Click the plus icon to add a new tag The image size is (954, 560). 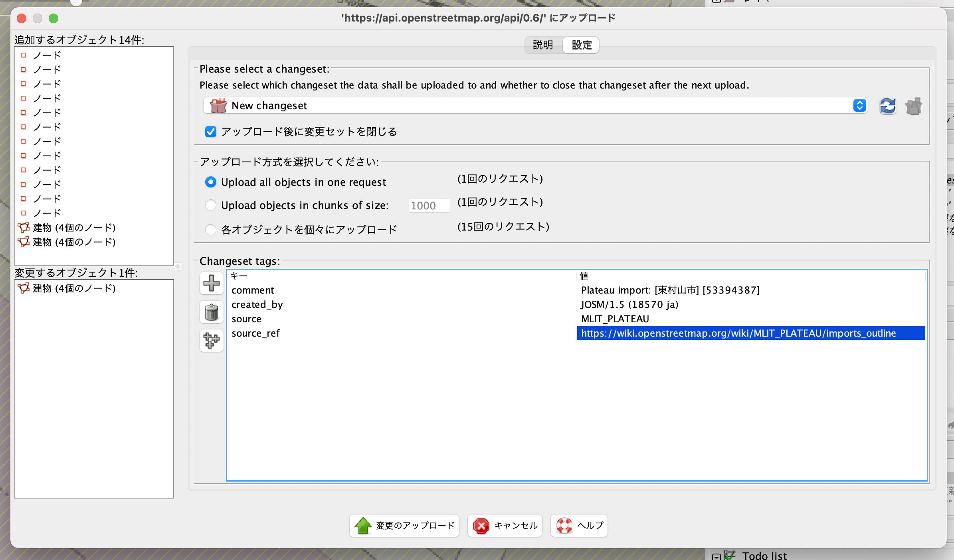(211, 284)
